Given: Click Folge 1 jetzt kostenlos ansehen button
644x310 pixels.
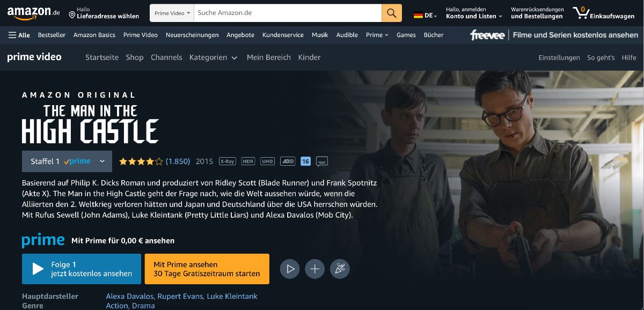Looking at the screenshot, I should 82,269.
